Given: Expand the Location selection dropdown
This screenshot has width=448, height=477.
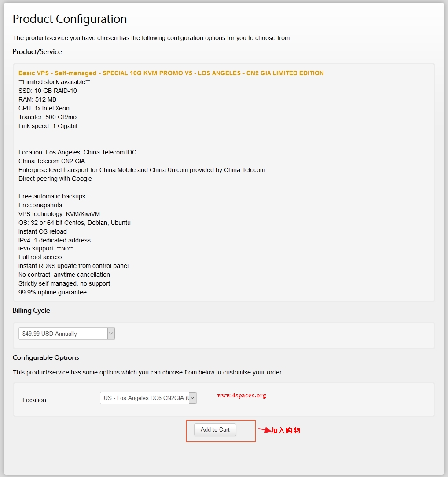Looking at the screenshot, I should (192, 397).
